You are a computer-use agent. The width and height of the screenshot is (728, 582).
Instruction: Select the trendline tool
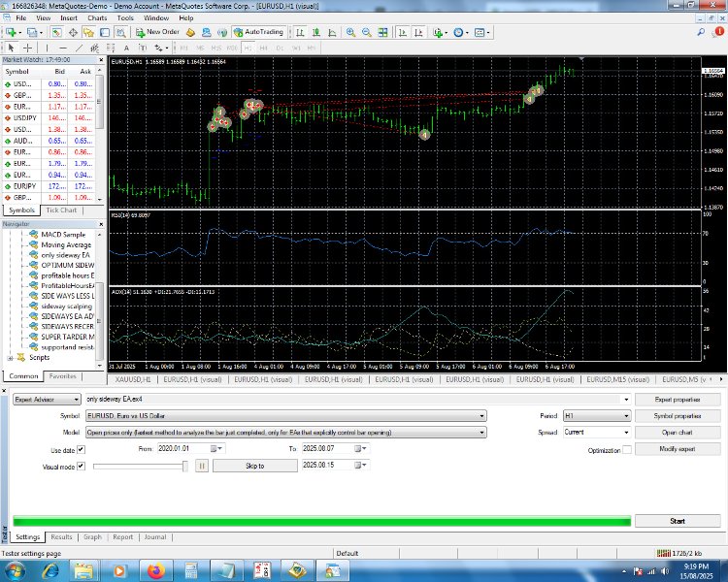(x=79, y=48)
